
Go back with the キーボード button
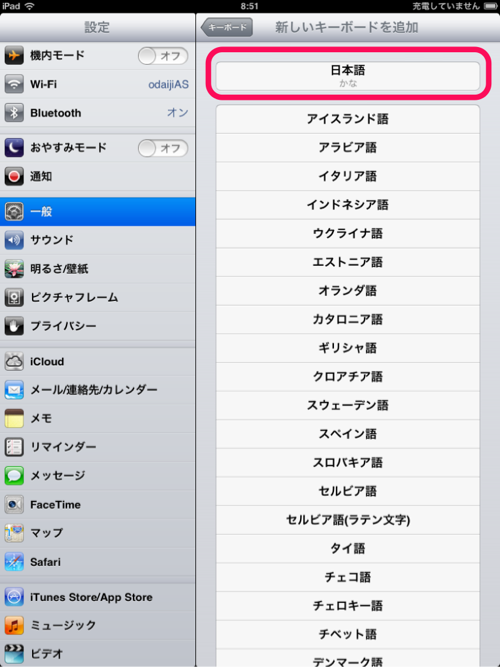click(226, 27)
